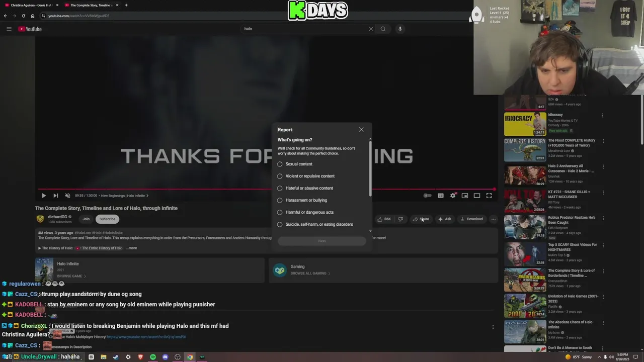Screen dimensions: 644x362
Task: Toggle subtitles closed captions
Action: coord(441,196)
